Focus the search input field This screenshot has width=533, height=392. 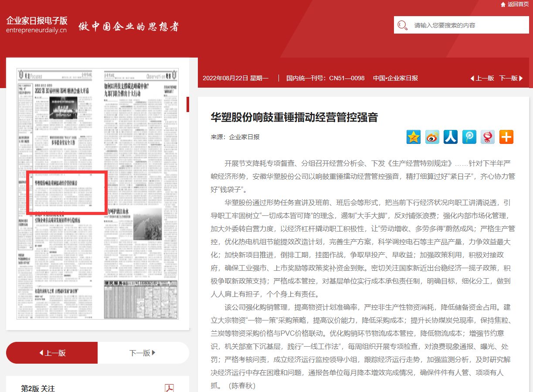(x=468, y=25)
